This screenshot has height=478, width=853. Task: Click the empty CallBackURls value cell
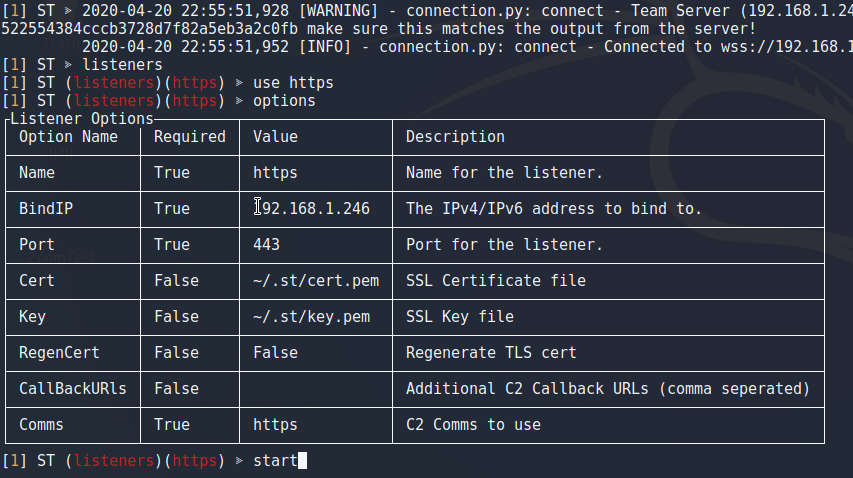tap(316, 389)
